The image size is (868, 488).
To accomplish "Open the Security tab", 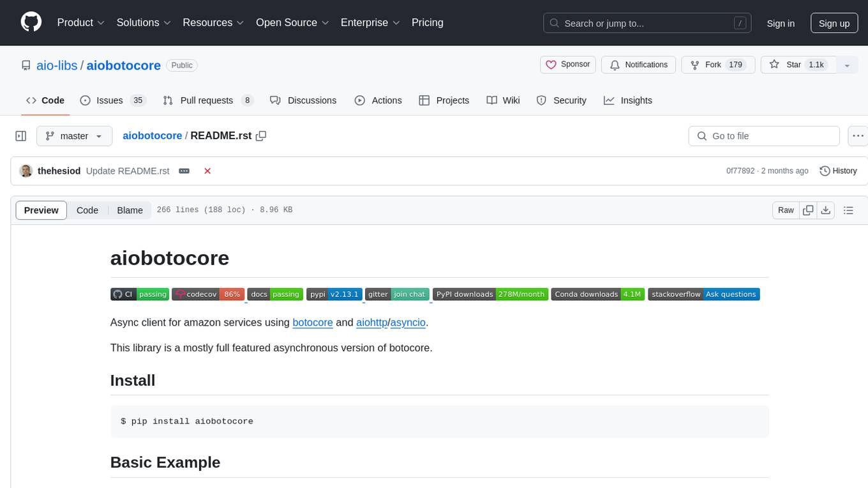I will pos(562,100).
